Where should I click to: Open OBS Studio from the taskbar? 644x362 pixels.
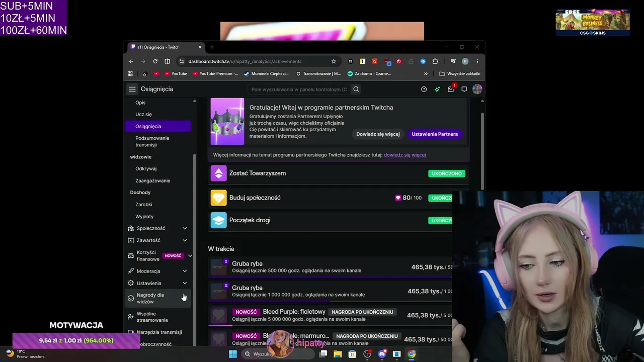tap(367, 354)
